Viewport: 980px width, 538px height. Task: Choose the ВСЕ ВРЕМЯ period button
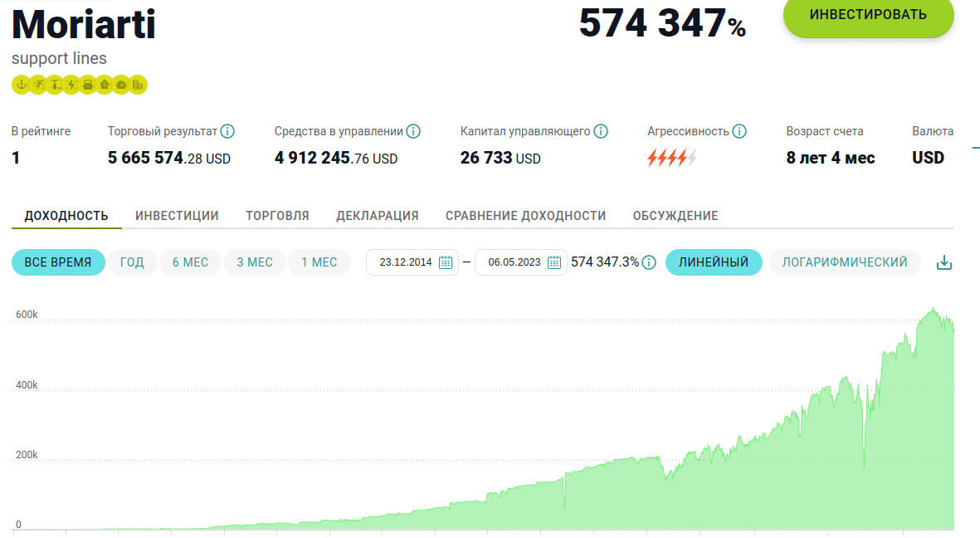58,262
